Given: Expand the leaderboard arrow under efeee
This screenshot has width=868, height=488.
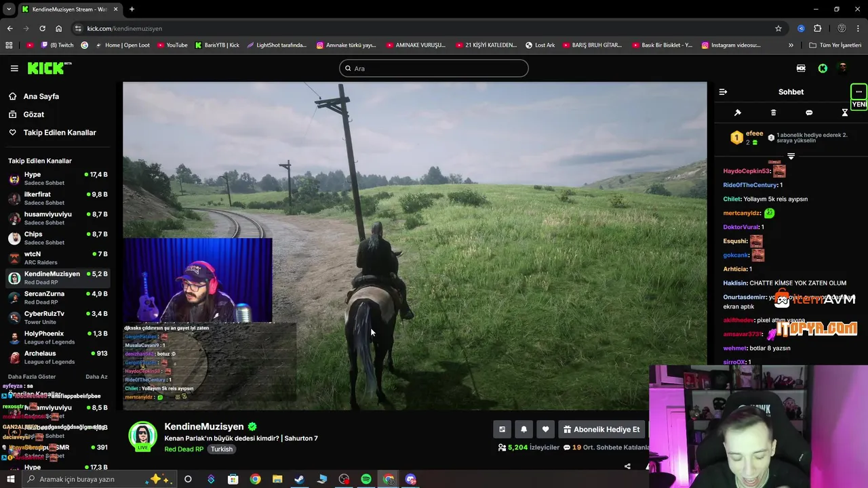Looking at the screenshot, I should click(791, 157).
